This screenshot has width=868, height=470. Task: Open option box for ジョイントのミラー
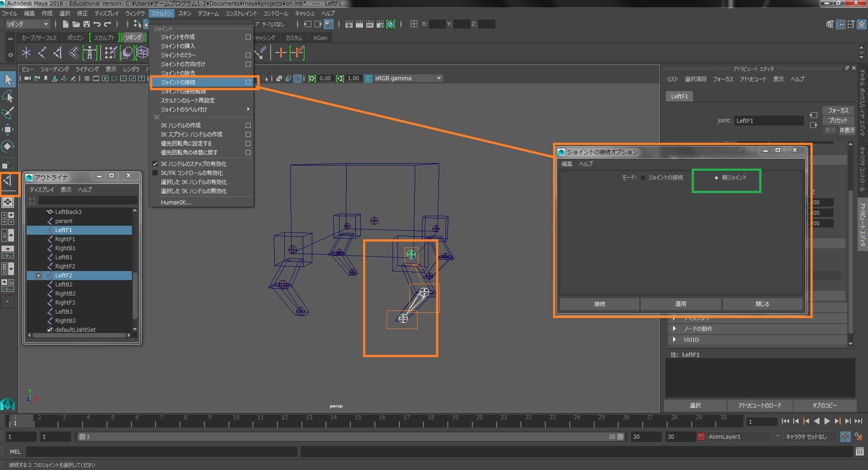click(248, 55)
